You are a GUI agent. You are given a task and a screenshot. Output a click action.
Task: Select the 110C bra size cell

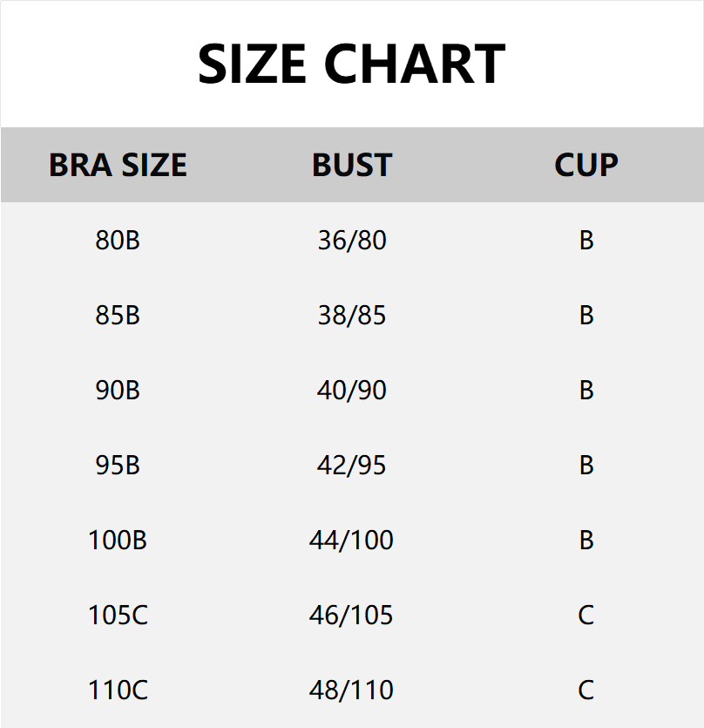pyautogui.click(x=118, y=690)
